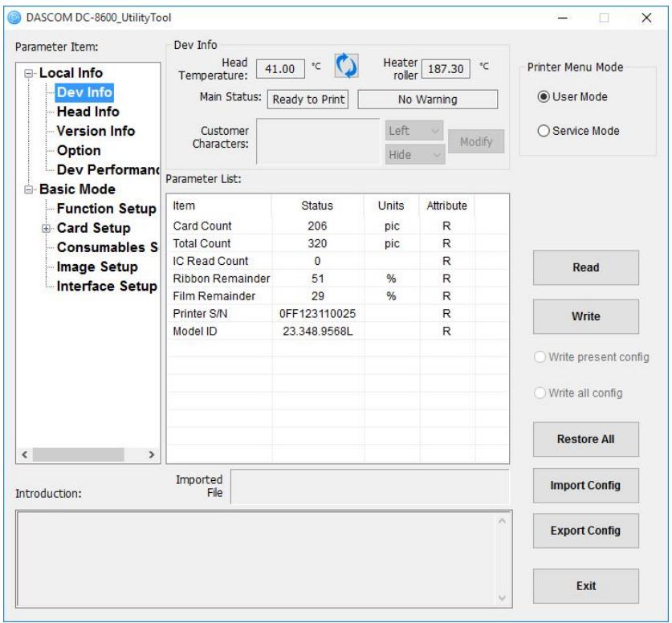The height and width of the screenshot is (623, 672).
Task: Click the Import Config button
Action: [x=586, y=486]
